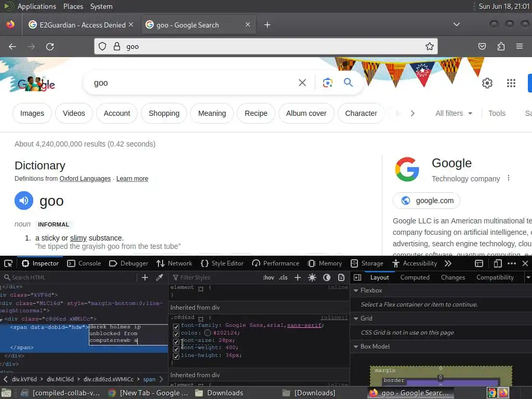Open the Storage panel
The image size is (532, 399).
tap(367, 263)
